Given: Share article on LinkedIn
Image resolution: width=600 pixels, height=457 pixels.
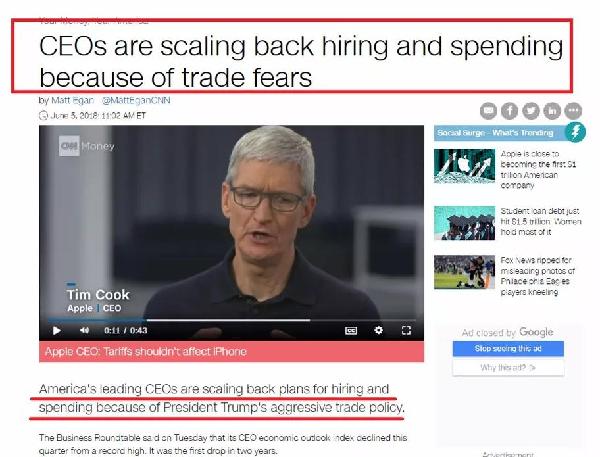Looking at the screenshot, I should [x=552, y=111].
